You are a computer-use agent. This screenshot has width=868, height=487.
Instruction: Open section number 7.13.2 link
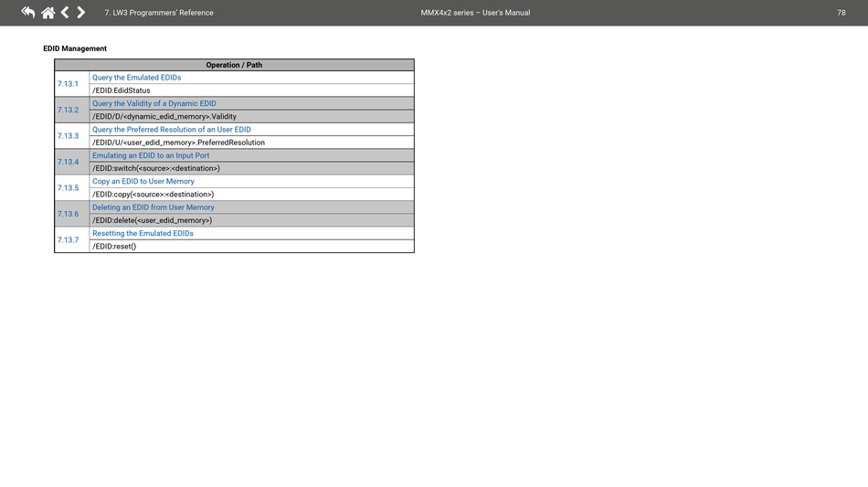pyautogui.click(x=69, y=111)
